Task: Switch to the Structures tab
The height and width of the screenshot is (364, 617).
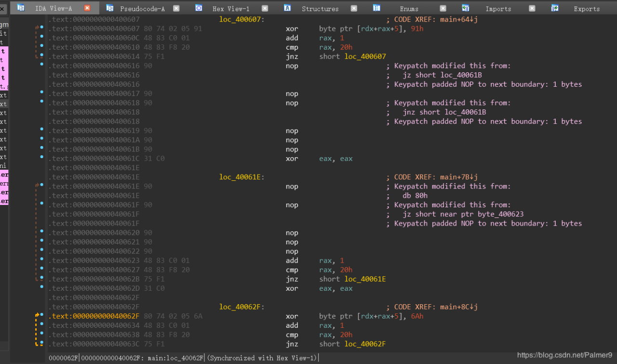Action: pos(320,8)
